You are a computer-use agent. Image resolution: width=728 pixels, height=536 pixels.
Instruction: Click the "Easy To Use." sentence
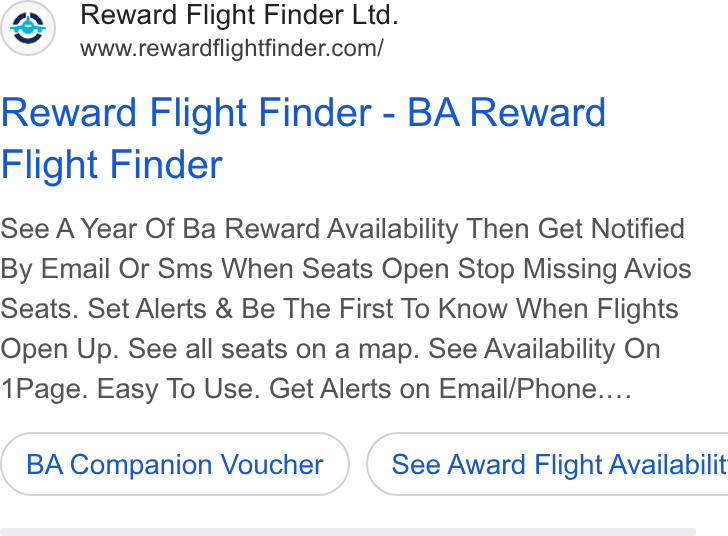(179, 389)
